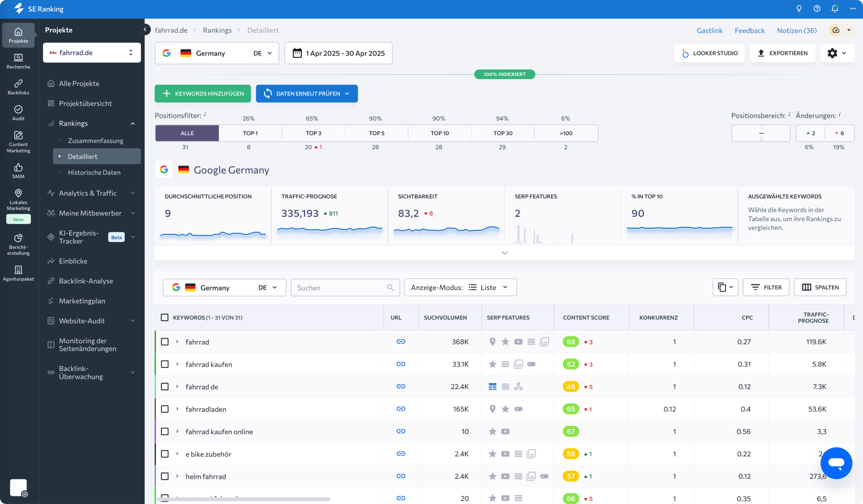Expand the metrics panel with the chevron below charts

coord(504,253)
